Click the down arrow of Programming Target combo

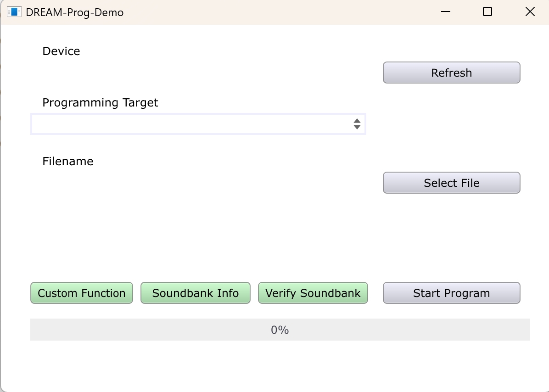tap(357, 127)
